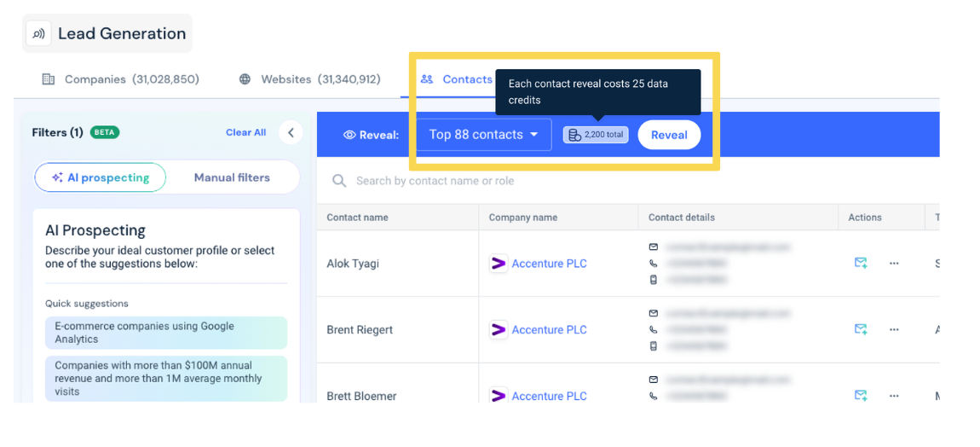The height and width of the screenshot is (447, 980).
Task: Switch to Manual filters
Action: click(232, 177)
